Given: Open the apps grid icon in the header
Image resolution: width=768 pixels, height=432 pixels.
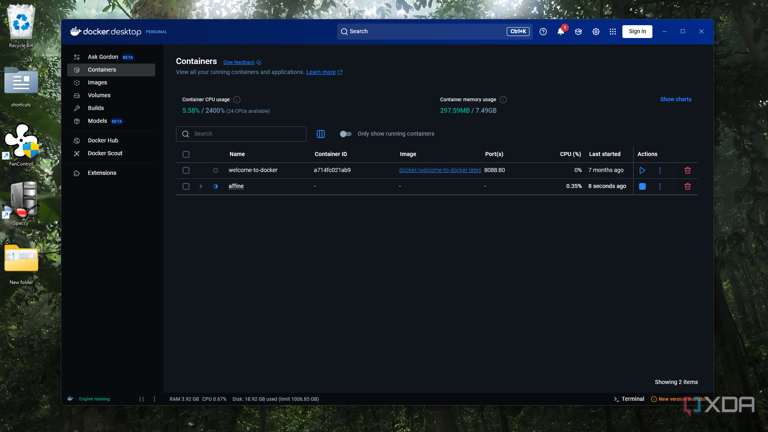Looking at the screenshot, I should tap(613, 31).
